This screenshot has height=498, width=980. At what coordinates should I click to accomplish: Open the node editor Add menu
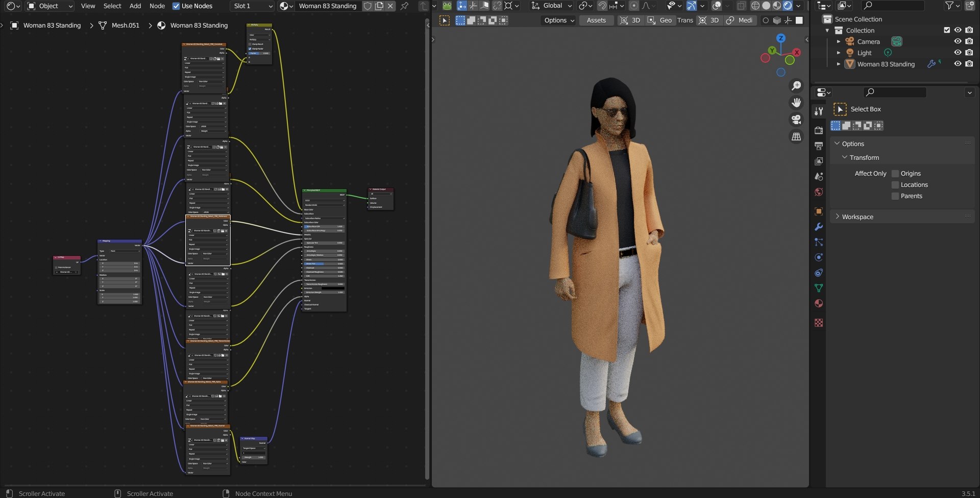pos(135,6)
